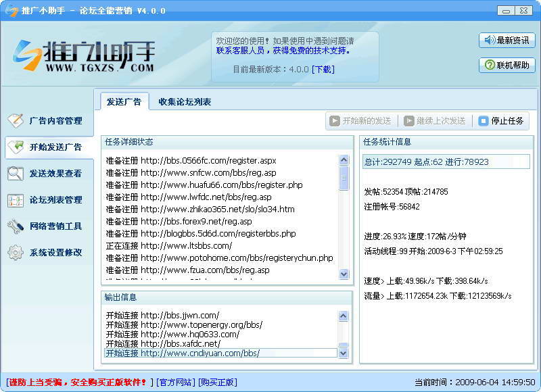Click the 发送效果查看 magnifier icon
Viewport: 541px width, 392px height.
click(15, 174)
